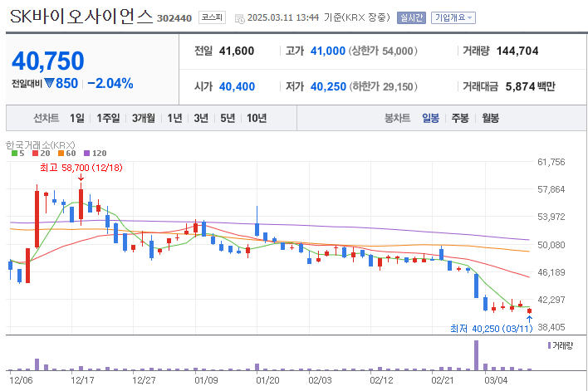Choose the 10년 line chart period
This screenshot has height=391, width=588.
257,118
